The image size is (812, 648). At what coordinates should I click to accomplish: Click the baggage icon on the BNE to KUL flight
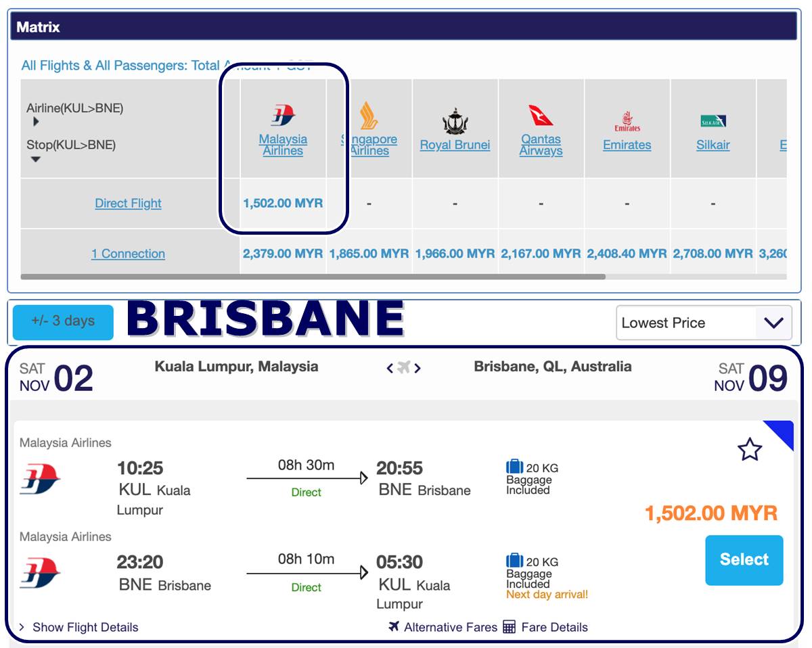[x=514, y=561]
